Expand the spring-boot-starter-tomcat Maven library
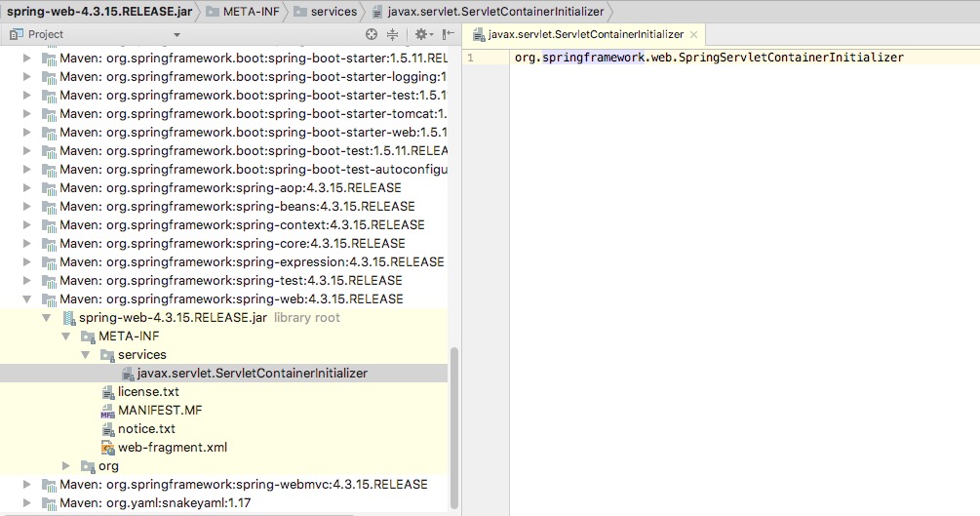This screenshot has width=980, height=516. point(27,114)
